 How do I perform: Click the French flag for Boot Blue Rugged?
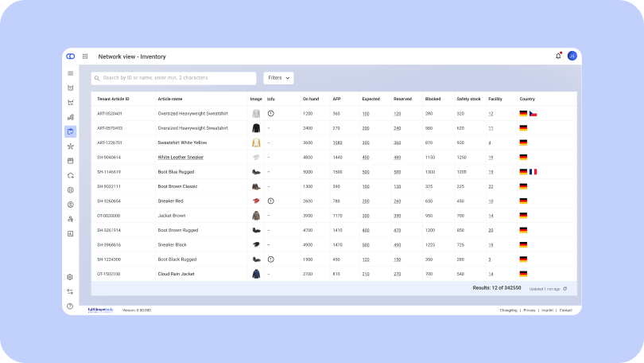coord(533,172)
